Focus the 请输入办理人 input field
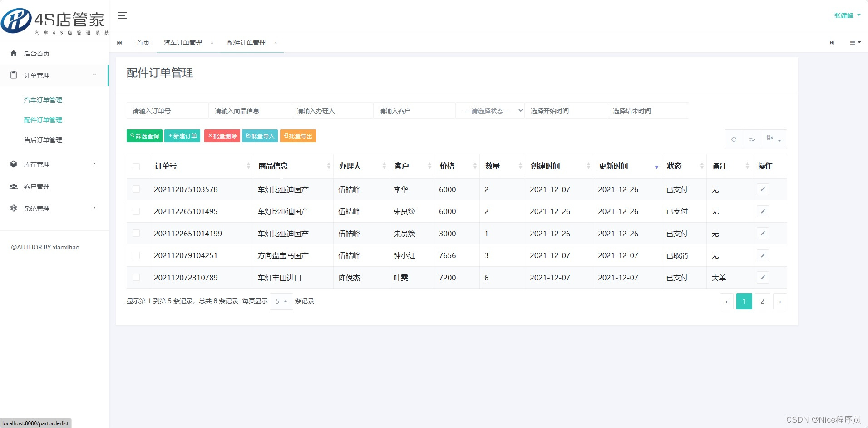868x428 pixels. [x=332, y=110]
